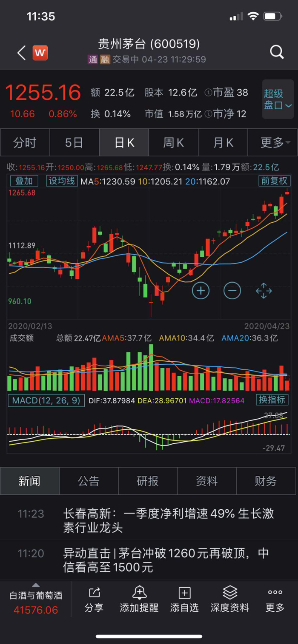Open 前复权 adjustment selector
The image size is (298, 644).
coord(274,181)
